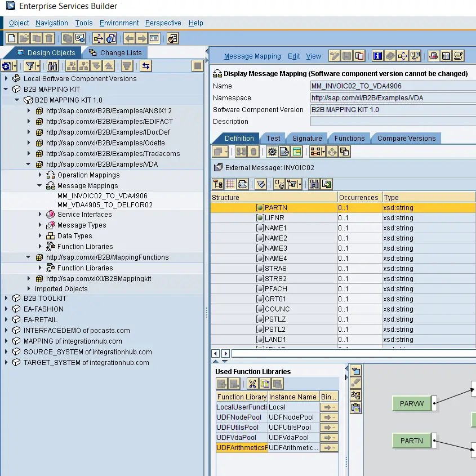Open the Environment menu
The height and width of the screenshot is (476, 476).
click(x=119, y=23)
